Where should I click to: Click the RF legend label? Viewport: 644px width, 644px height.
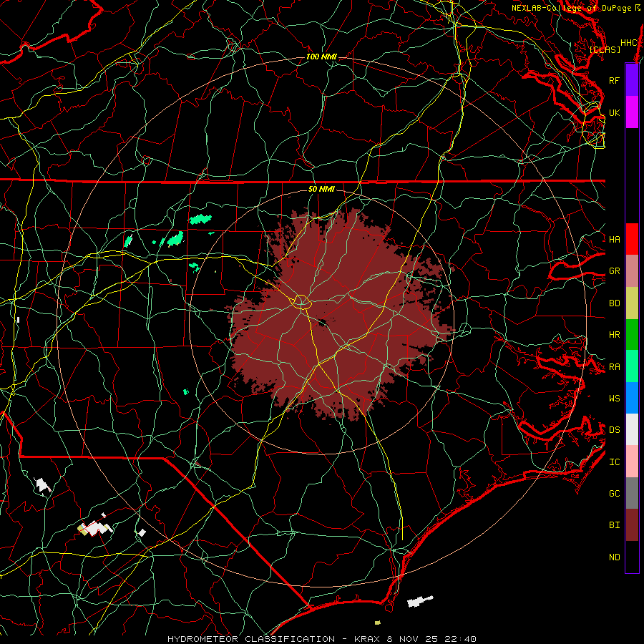[614, 80]
